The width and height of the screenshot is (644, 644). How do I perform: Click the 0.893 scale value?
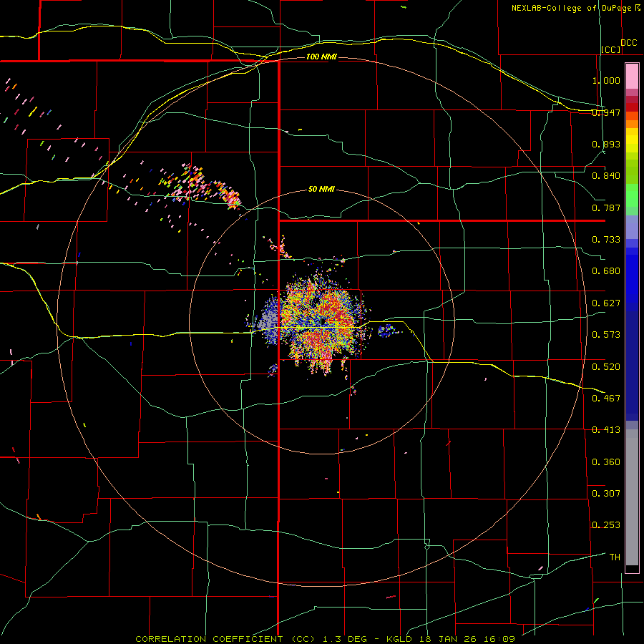point(606,144)
